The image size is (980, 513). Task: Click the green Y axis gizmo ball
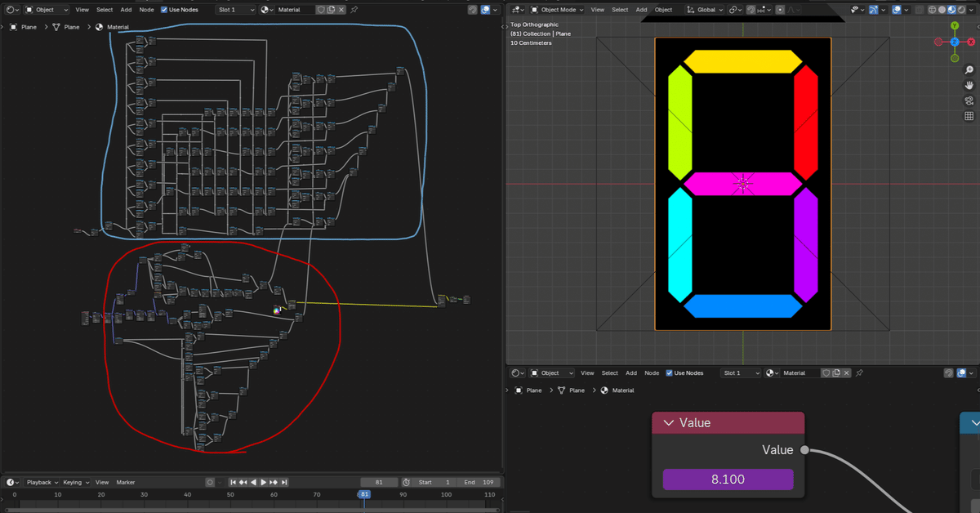pyautogui.click(x=955, y=25)
